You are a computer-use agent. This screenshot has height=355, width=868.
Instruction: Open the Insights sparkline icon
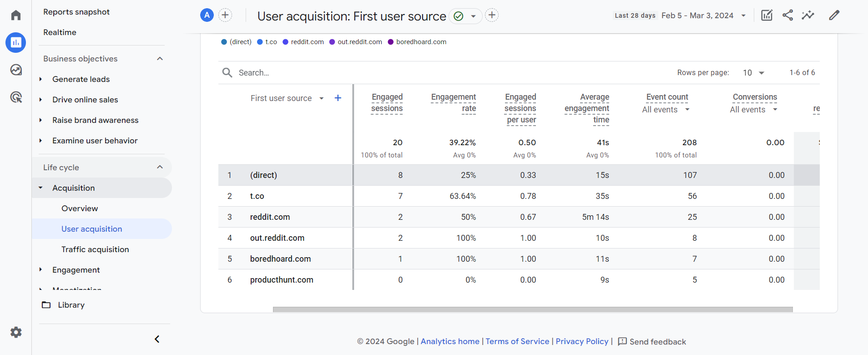tap(808, 15)
